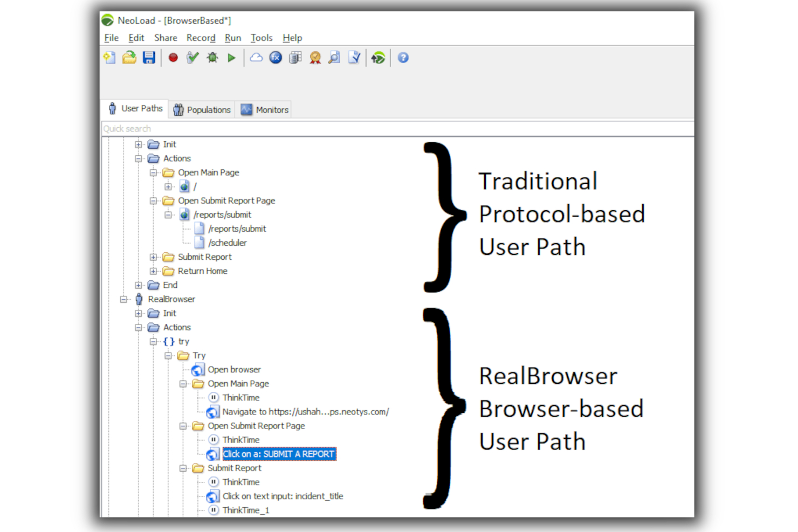The width and height of the screenshot is (798, 532).
Task: Check the user path with the green checkmark icon
Action: pos(192,57)
